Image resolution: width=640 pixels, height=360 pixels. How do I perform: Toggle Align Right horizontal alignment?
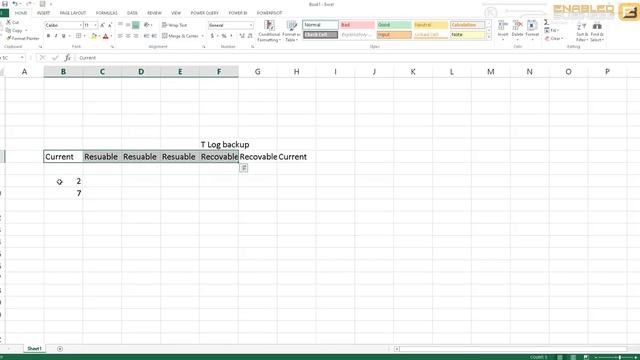point(136,36)
